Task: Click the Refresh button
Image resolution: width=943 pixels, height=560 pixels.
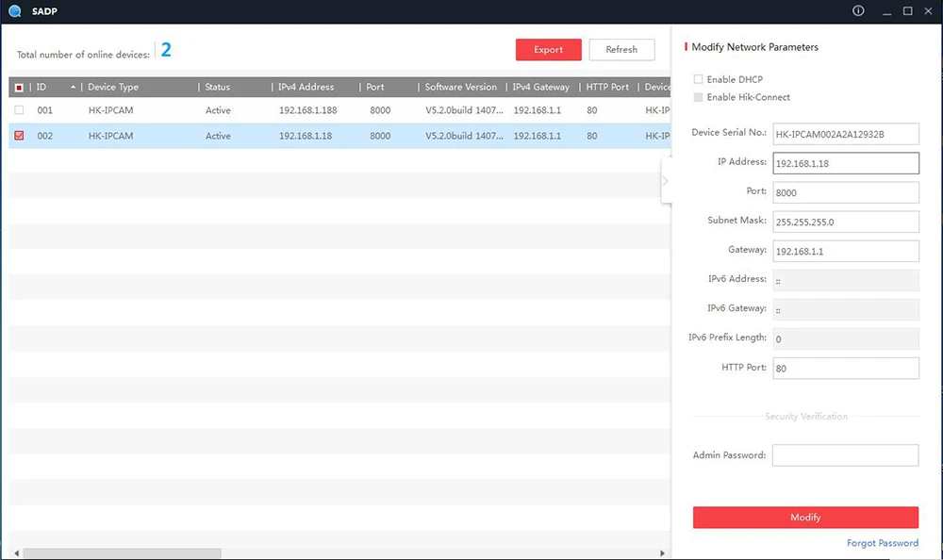Action: click(x=621, y=49)
